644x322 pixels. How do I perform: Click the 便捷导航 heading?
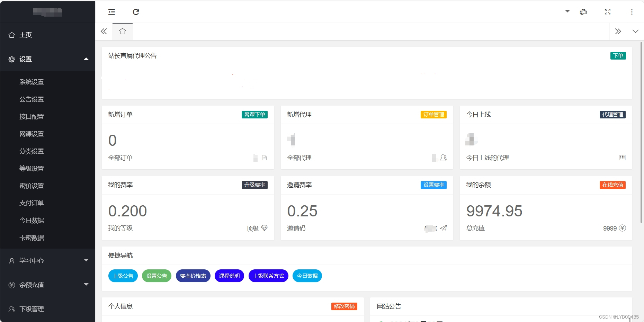[120, 256]
